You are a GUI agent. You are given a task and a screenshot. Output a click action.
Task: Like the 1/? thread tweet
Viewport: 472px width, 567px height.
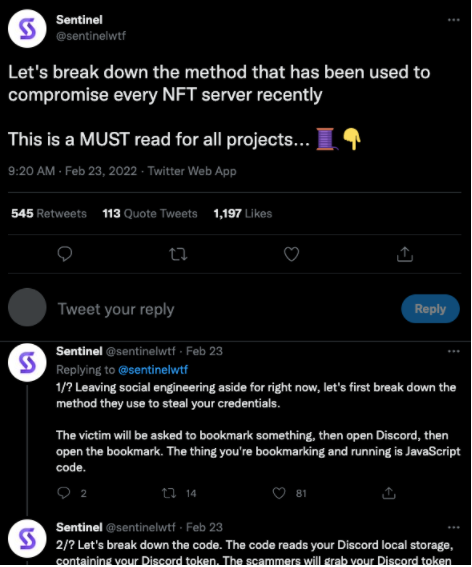pos(279,493)
